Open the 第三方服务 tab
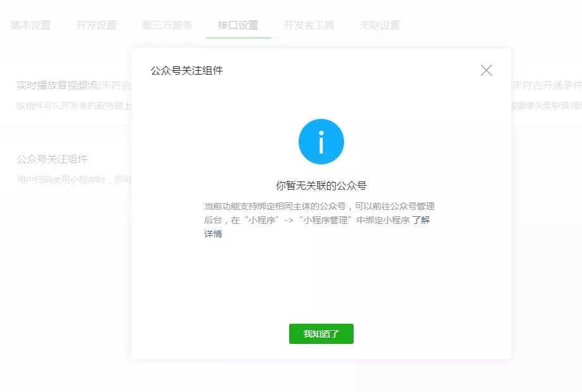The height and width of the screenshot is (392, 582). [167, 25]
